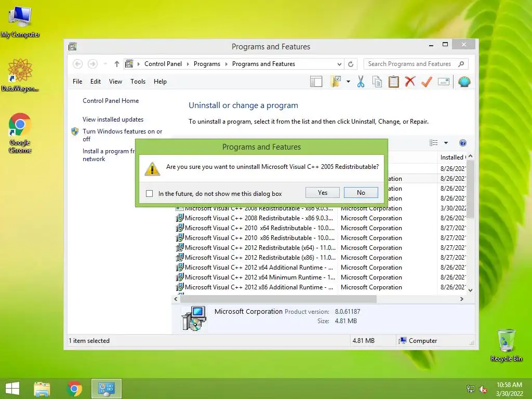Open File Explorer from the taskbar

tap(42, 389)
